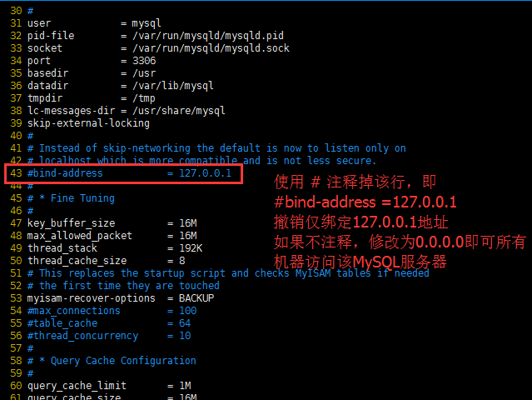532x400 pixels.
Task: Select the pid-file path value
Action: 208,36
